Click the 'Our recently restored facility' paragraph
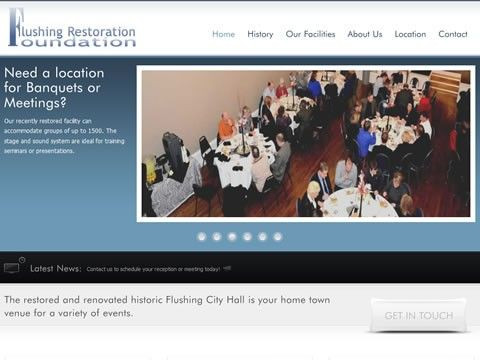Screen dimensions: 480x360 click(x=64, y=136)
